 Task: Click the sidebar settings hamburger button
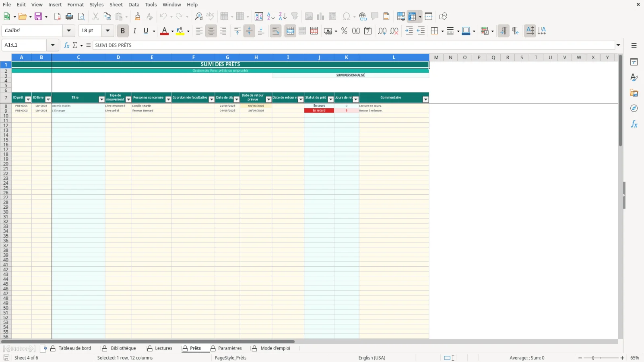pos(634,45)
